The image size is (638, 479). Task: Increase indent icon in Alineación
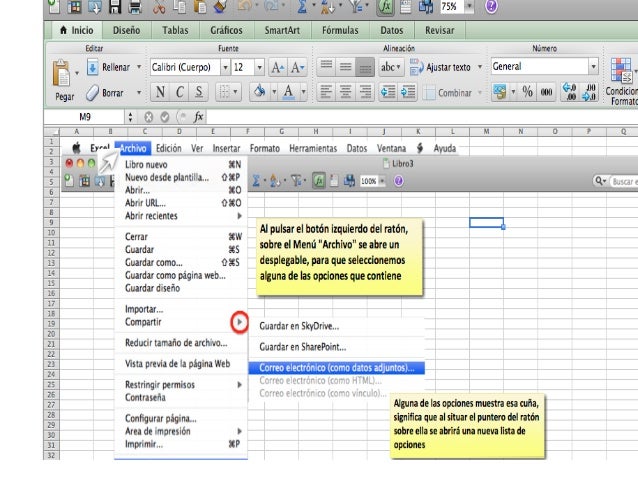[x=407, y=92]
